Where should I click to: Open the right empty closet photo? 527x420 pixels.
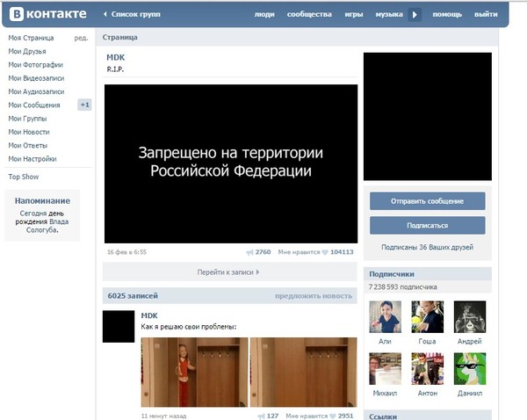[x=304, y=373]
